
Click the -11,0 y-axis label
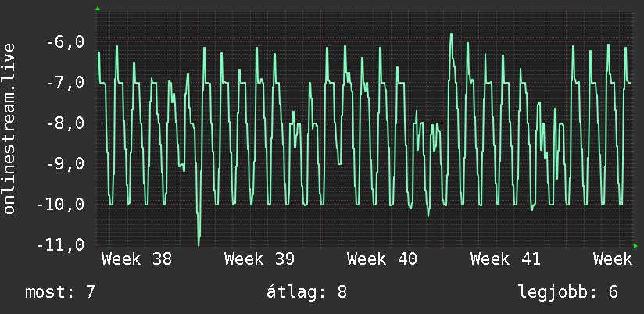tap(60, 245)
